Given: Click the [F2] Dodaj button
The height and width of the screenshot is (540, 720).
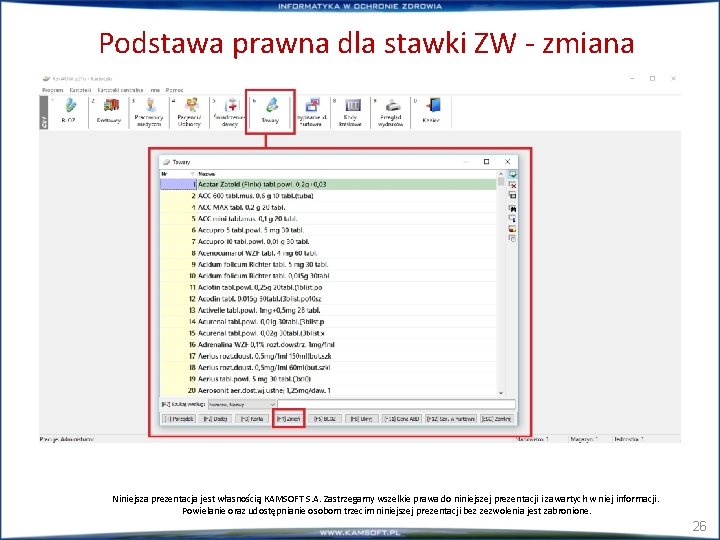Looking at the screenshot, I should pyautogui.click(x=215, y=419).
